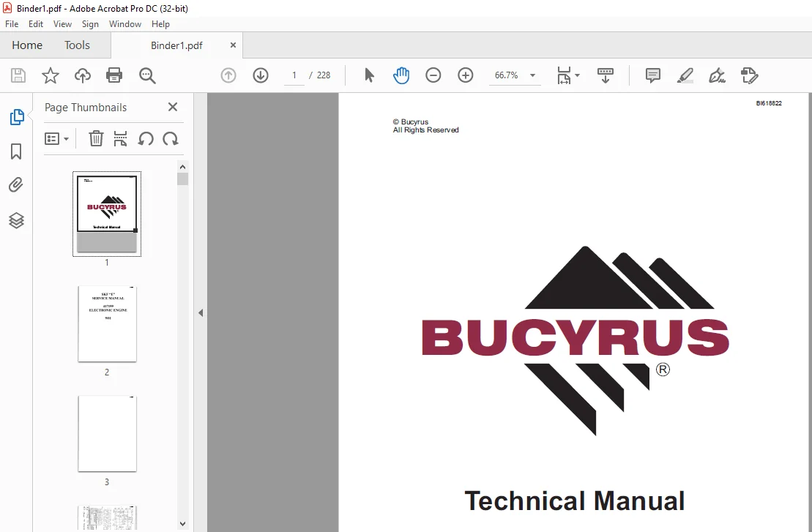The image size is (812, 532).
Task: Open the Sign menu
Action: point(90,24)
